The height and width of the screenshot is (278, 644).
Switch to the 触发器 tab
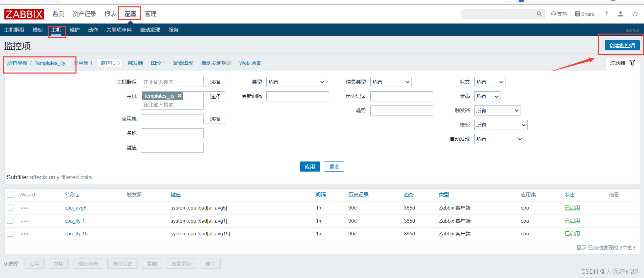(x=135, y=63)
